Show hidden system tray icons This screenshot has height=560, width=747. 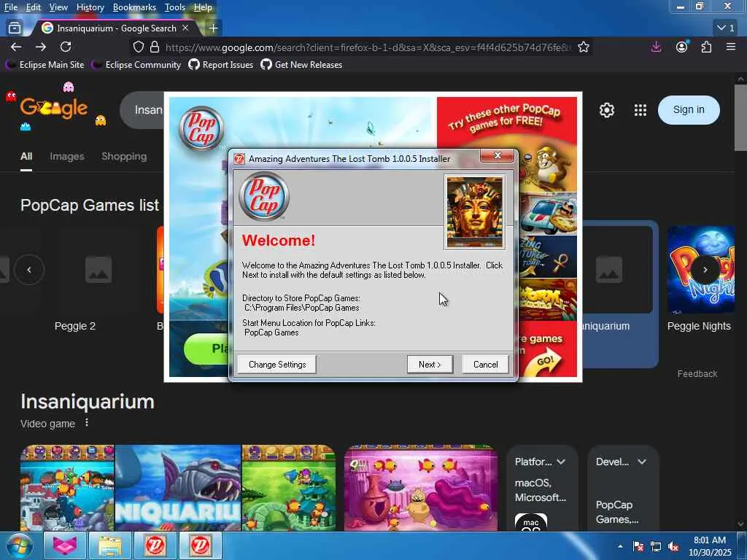pos(620,546)
